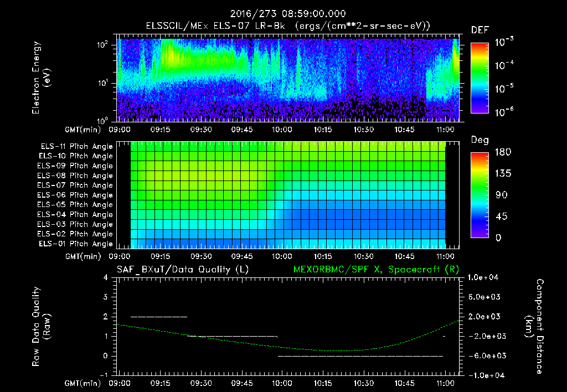This screenshot has height=392, width=567.
Task: Select 10:00 time label under the electron spectrogram
Action: (x=282, y=130)
